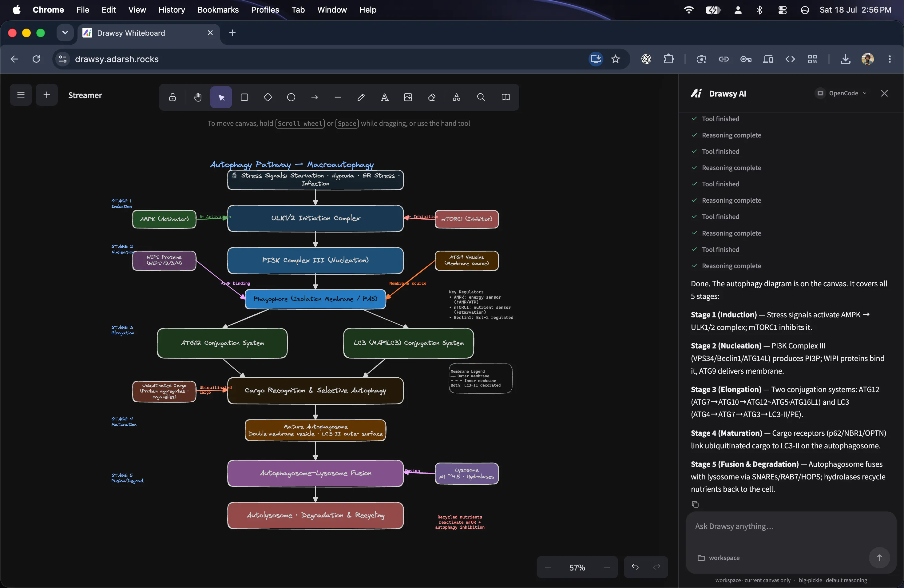Zoom in the canvas
The height and width of the screenshot is (588, 904).
click(x=607, y=567)
